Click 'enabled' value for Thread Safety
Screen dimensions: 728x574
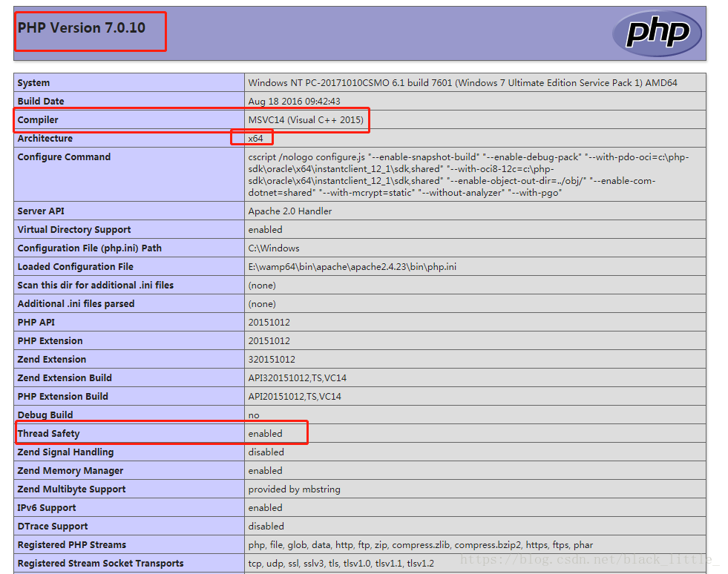pos(265,434)
